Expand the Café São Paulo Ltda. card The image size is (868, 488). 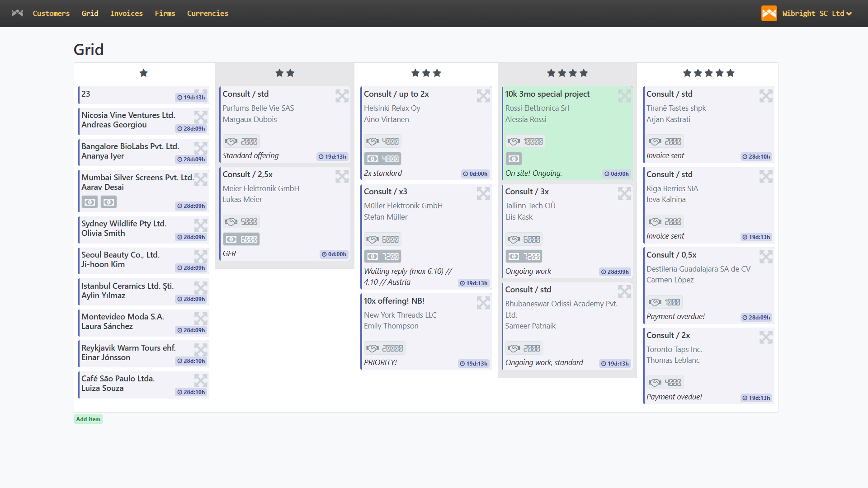click(x=201, y=380)
